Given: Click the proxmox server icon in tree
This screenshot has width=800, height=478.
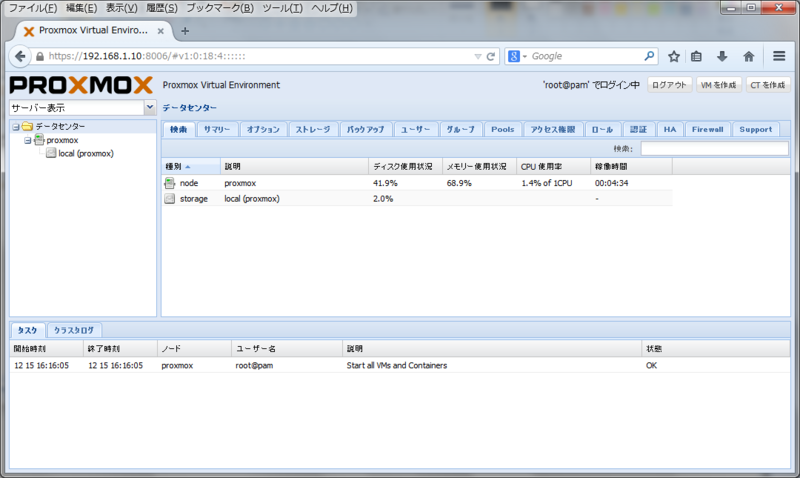Looking at the screenshot, I should pos(39,140).
